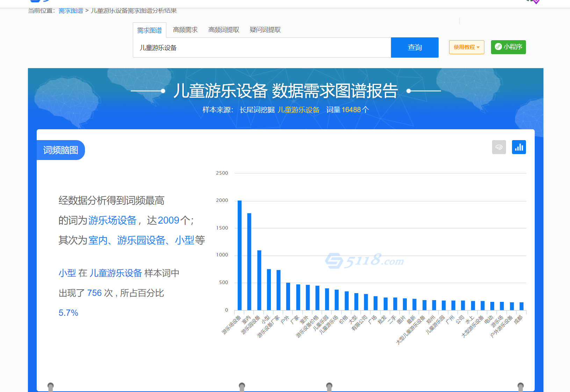Click the 户外游乐设备 axis label
The width and height of the screenshot is (570, 392).
(x=502, y=326)
